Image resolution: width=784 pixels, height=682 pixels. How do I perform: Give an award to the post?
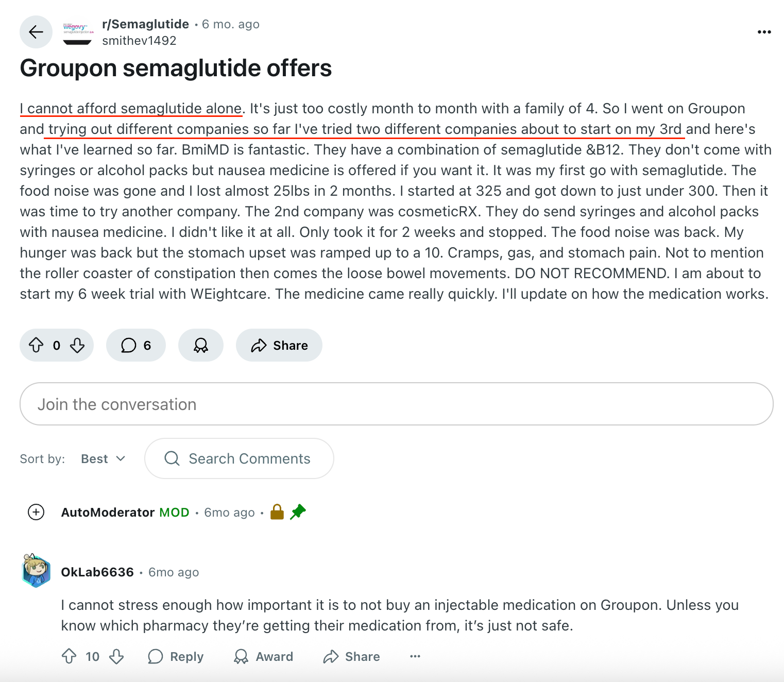201,345
